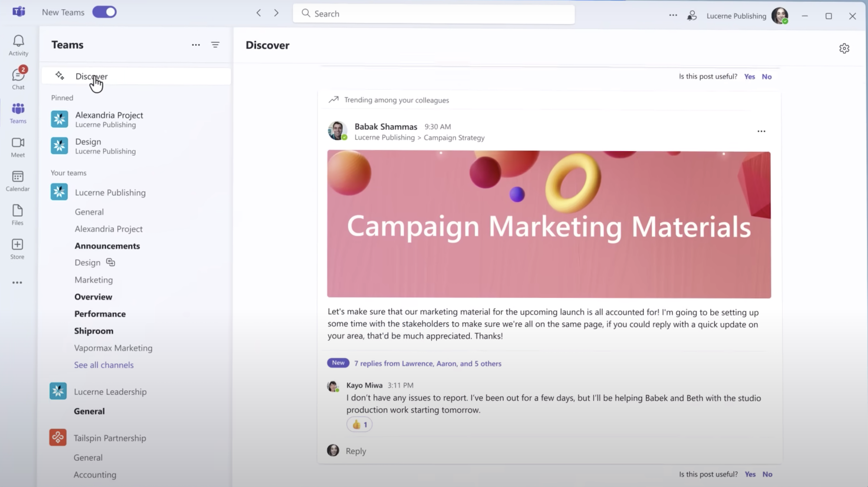This screenshot has height=487, width=868.
Task: Open the Accounting channel
Action: coord(95,474)
